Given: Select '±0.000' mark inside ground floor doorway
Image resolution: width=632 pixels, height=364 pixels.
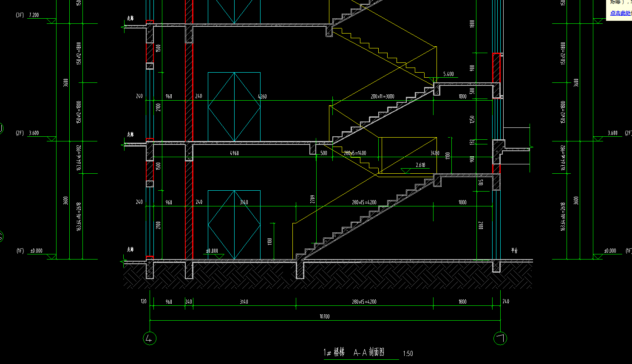Looking at the screenshot, I should pyautogui.click(x=212, y=251).
